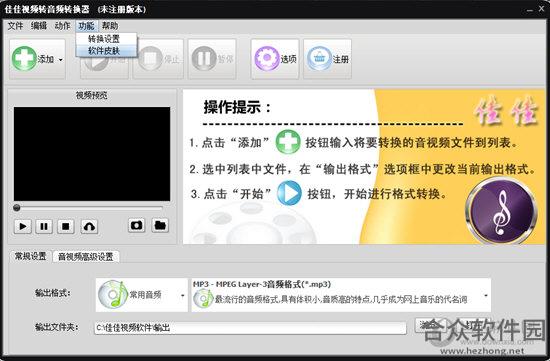
Task: Switch to General Settings (常规设置) tab
Action: [30, 256]
